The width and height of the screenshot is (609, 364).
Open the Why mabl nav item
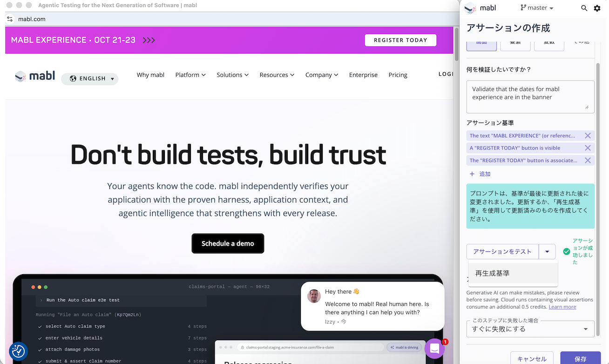click(x=150, y=75)
